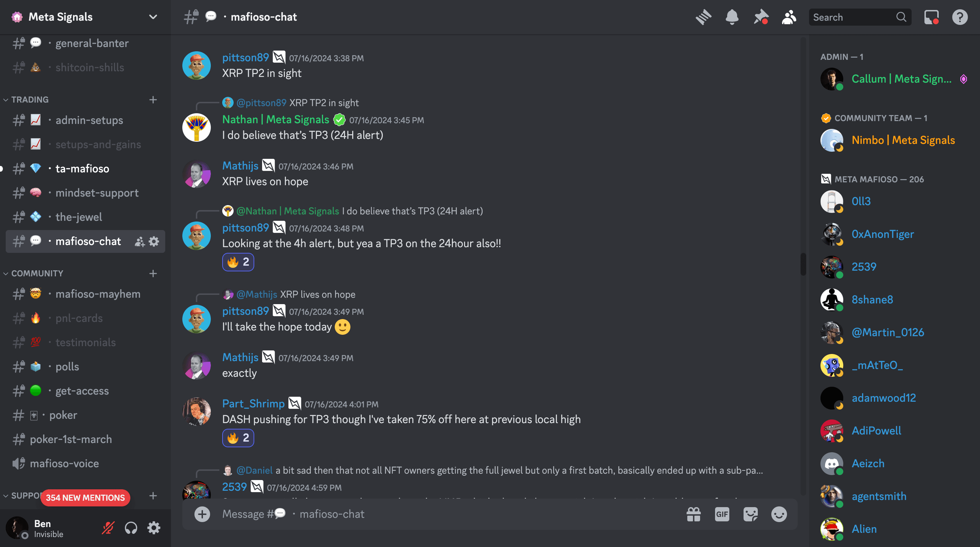The image size is (980, 547).
Task: Toggle the fire reaction on Part_Shrimp's message
Action: (x=238, y=438)
